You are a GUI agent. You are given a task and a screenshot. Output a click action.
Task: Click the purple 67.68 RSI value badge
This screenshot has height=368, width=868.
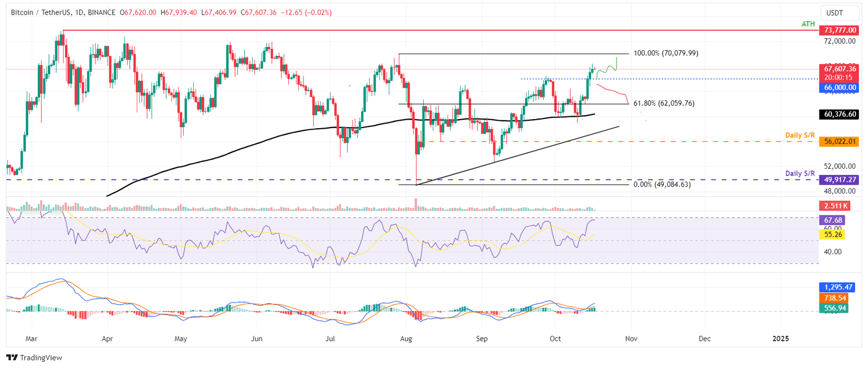(832, 220)
